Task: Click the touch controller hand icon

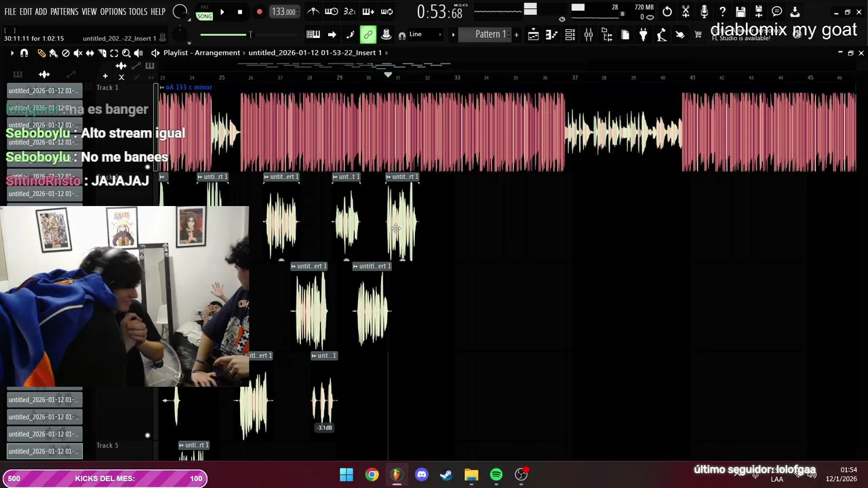Action: (680, 35)
